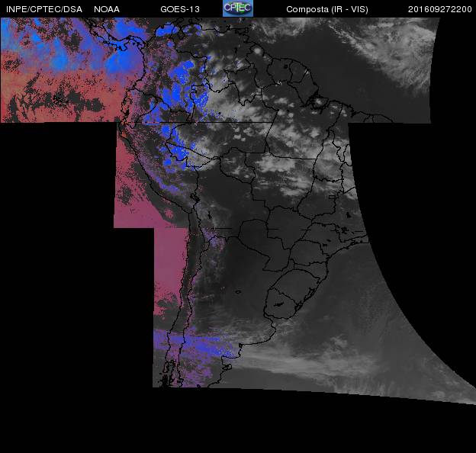This screenshot has width=476, height=453.
Task: Click the INPE/CPTEC/DSA header text
Action: (44, 9)
